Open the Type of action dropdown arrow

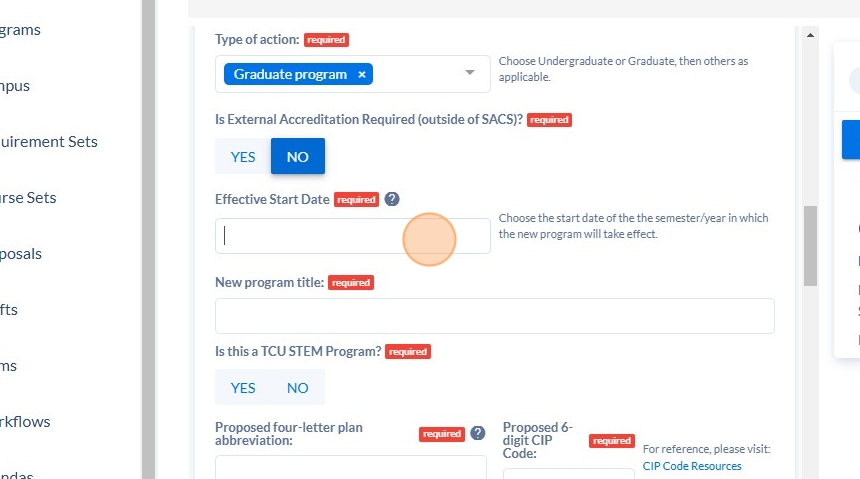coord(469,72)
